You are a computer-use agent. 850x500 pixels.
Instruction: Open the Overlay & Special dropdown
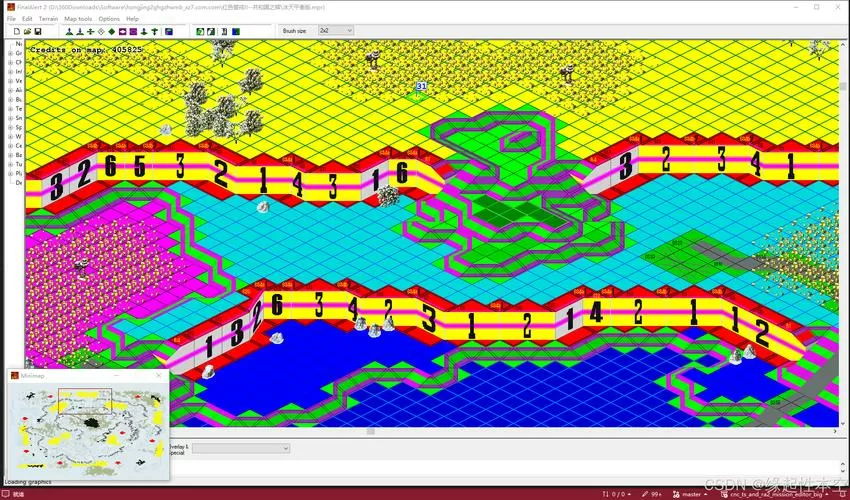[x=241, y=448]
